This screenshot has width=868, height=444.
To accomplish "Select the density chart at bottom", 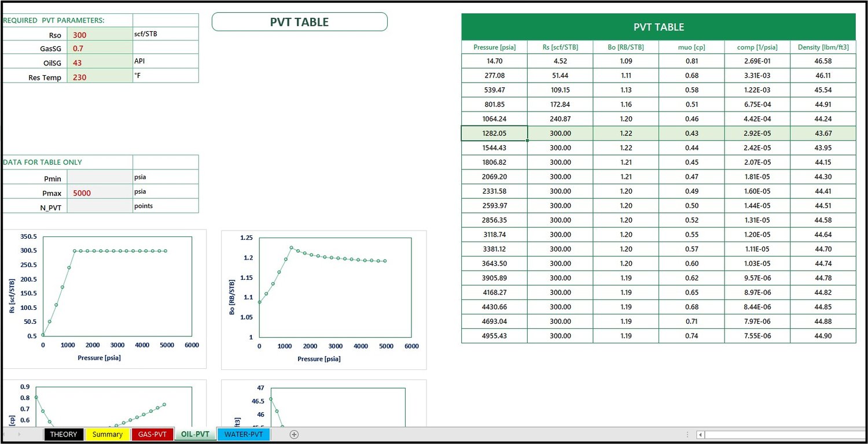I will pos(324,404).
